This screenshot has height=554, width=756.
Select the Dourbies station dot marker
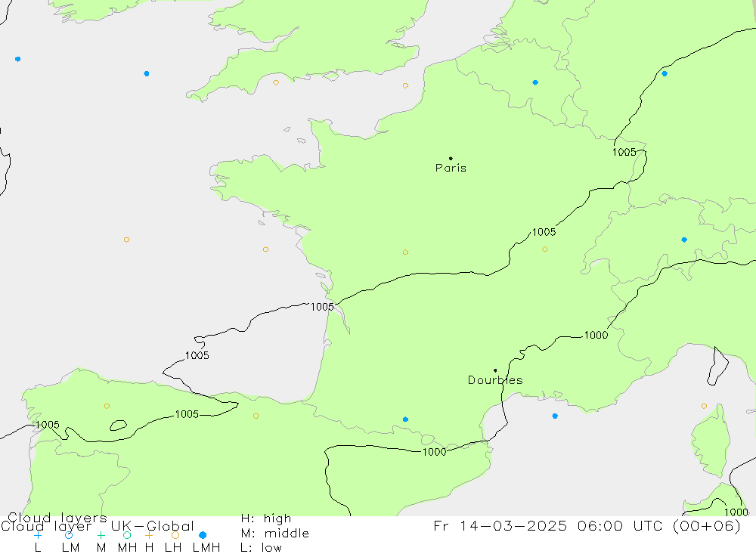pyautogui.click(x=495, y=370)
